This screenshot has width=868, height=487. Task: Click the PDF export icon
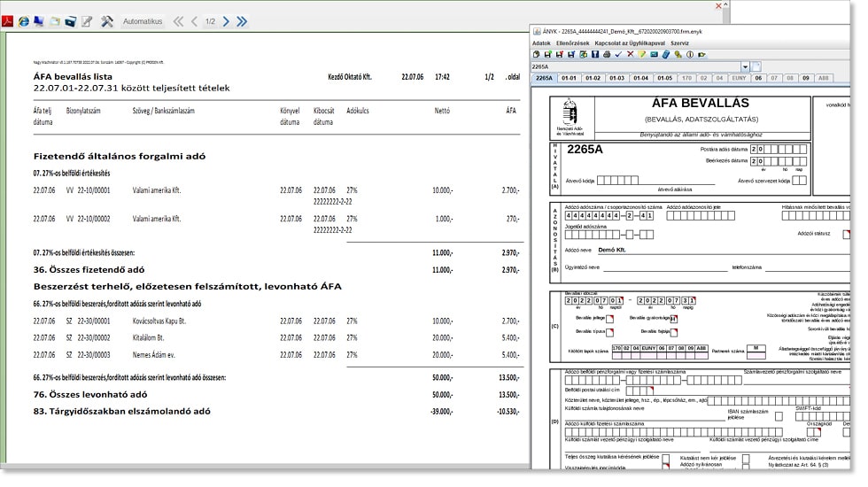pyautogui.click(x=7, y=21)
